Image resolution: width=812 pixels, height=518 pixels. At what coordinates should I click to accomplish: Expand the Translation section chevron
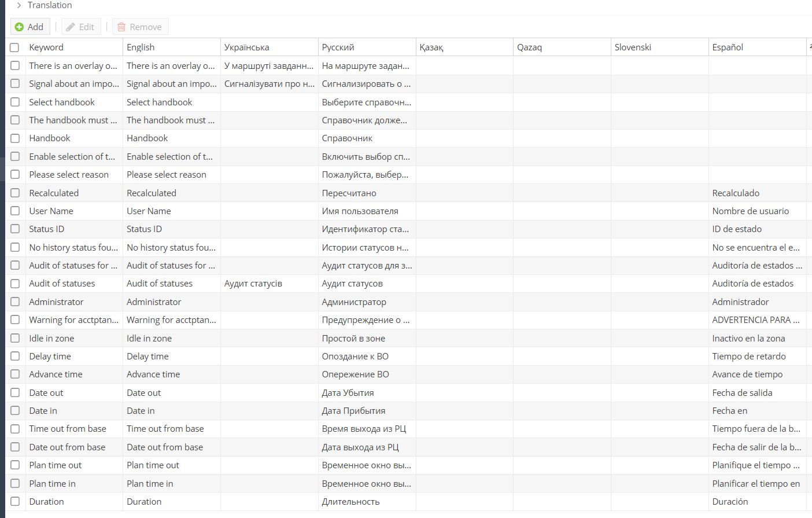click(19, 5)
